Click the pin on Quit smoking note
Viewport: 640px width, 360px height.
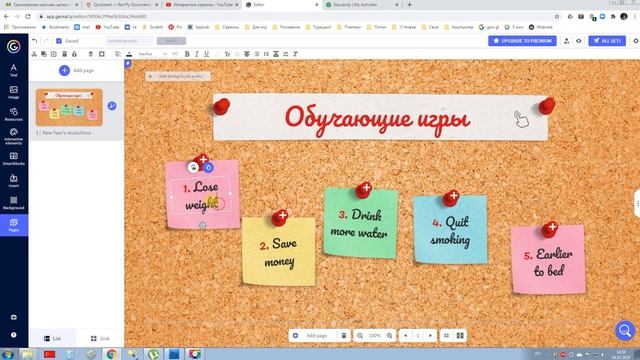[x=451, y=198]
